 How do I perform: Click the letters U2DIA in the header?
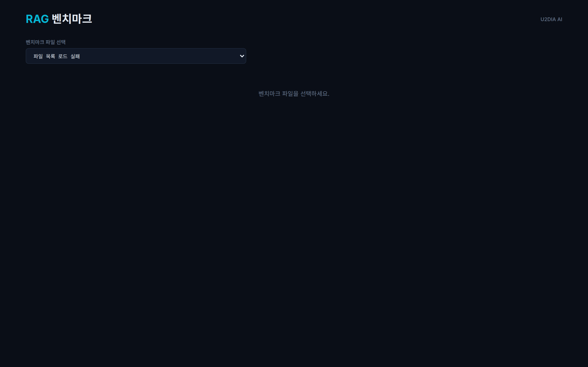(548, 19)
